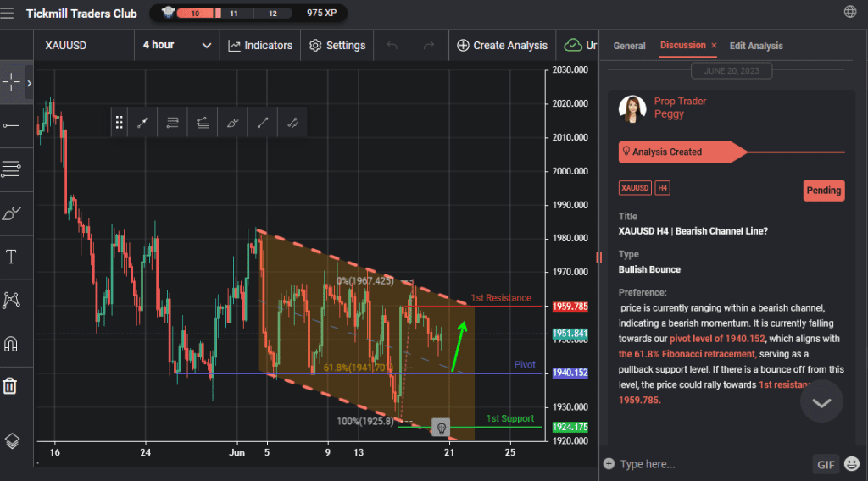Toggle the magnet snap mode

(11, 344)
